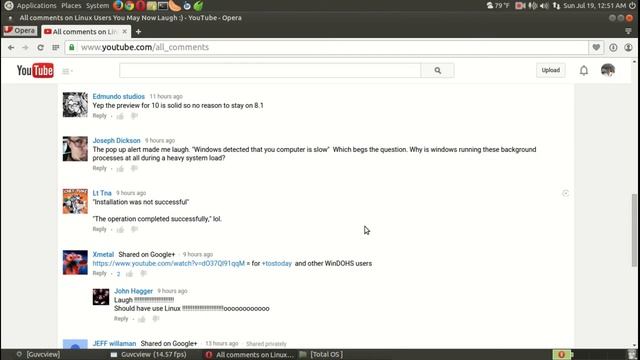Open the Opera account profile icon
Image resolution: width=640 pixels, height=360 pixels.
click(x=628, y=47)
